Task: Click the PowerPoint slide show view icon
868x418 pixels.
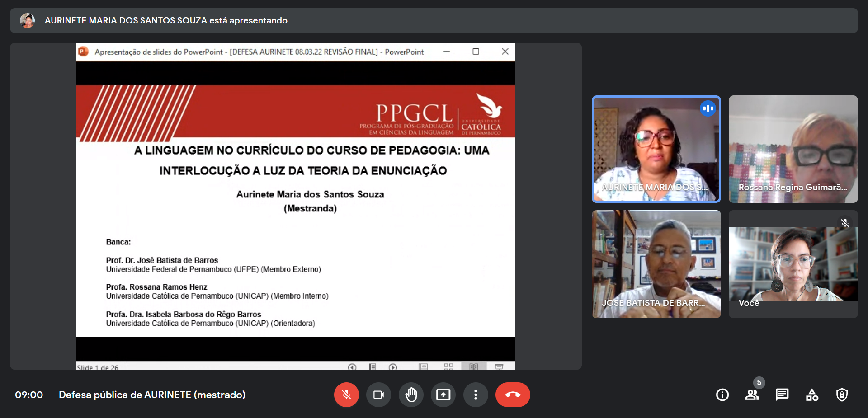Action: (x=499, y=366)
